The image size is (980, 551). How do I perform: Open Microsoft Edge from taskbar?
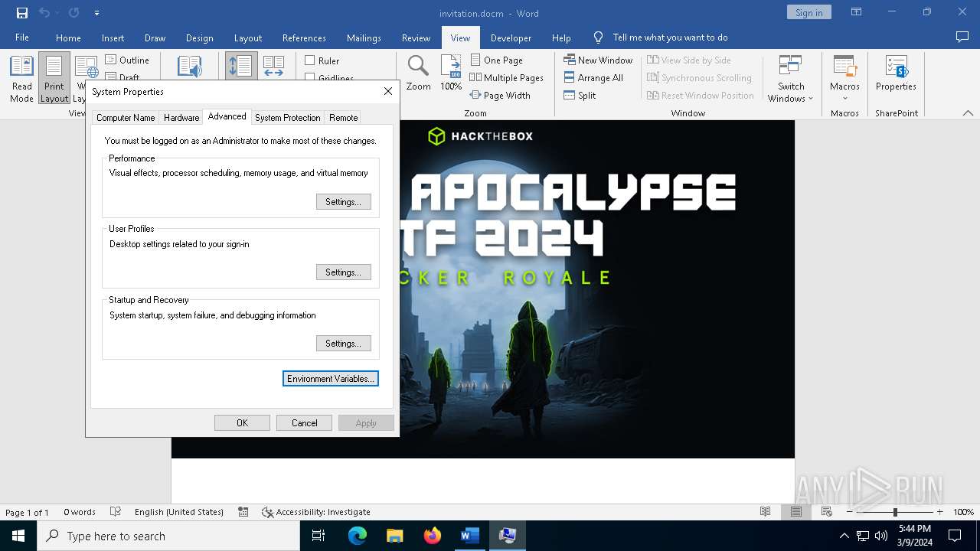point(358,536)
